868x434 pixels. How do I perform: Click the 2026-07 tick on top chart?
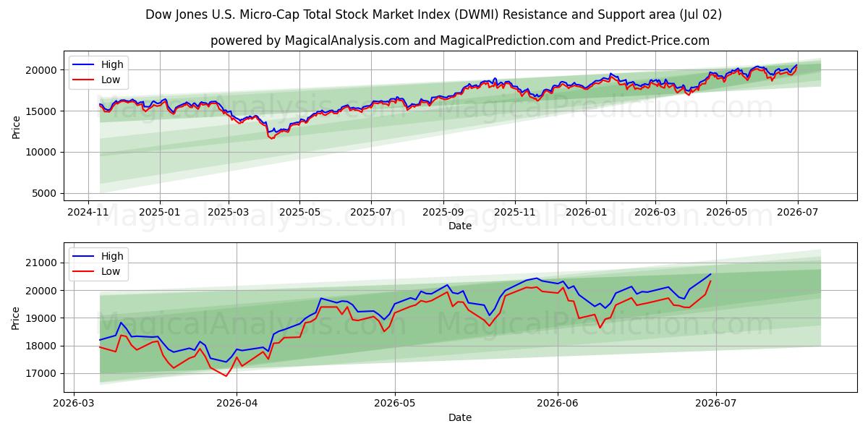click(797, 212)
